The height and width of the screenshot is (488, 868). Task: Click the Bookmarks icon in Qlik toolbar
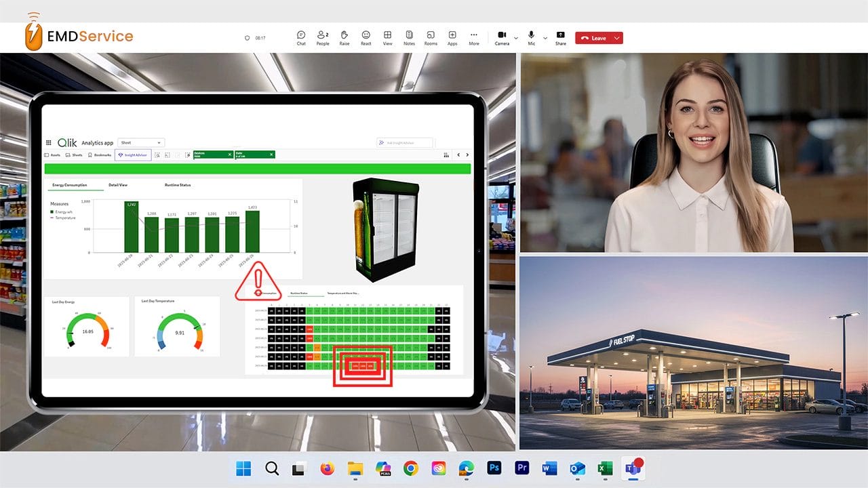(90, 155)
